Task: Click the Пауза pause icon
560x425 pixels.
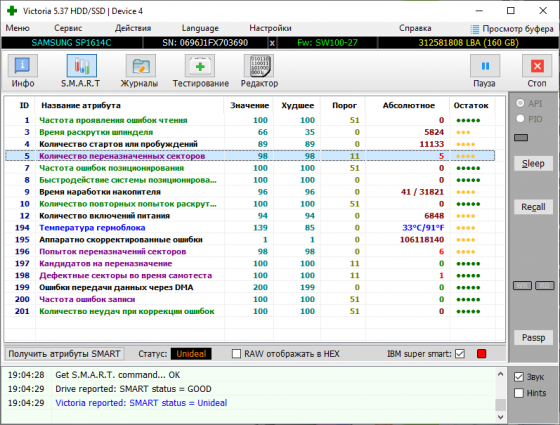Action: click(485, 66)
